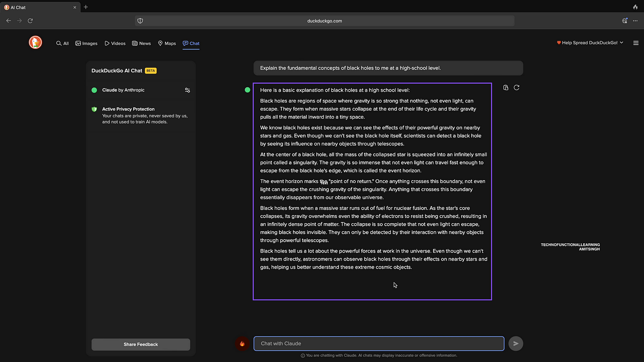Open a new browser tab
644x362 pixels.
pos(86,7)
